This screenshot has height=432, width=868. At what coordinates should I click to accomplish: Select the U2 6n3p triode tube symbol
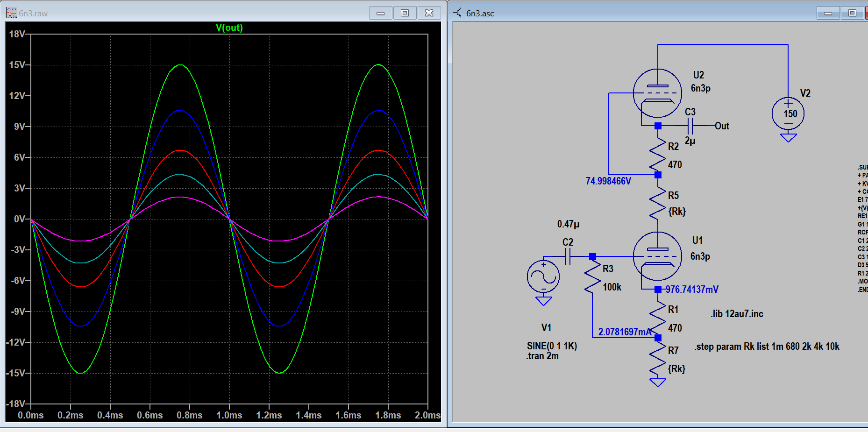coord(657,93)
